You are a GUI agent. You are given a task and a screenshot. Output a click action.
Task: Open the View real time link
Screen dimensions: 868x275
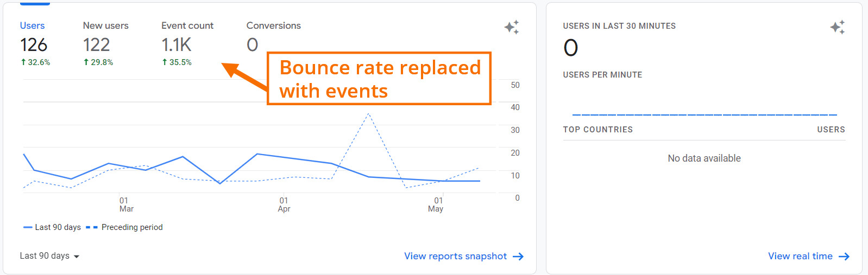pos(800,256)
